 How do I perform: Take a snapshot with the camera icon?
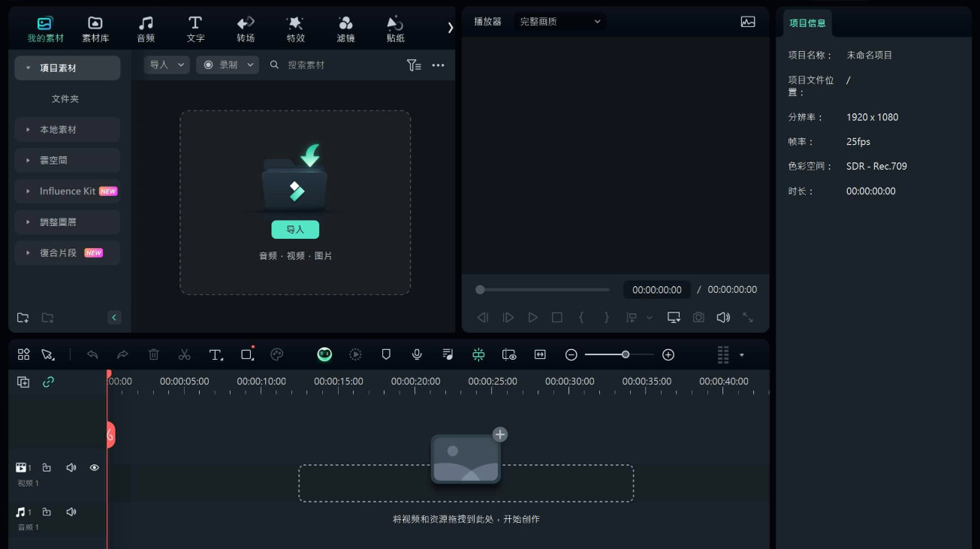[x=698, y=318]
